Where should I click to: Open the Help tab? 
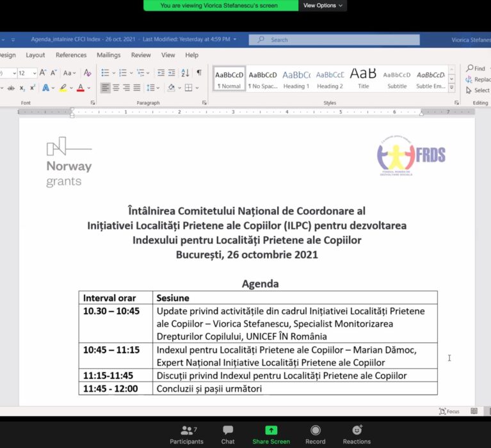coord(191,55)
